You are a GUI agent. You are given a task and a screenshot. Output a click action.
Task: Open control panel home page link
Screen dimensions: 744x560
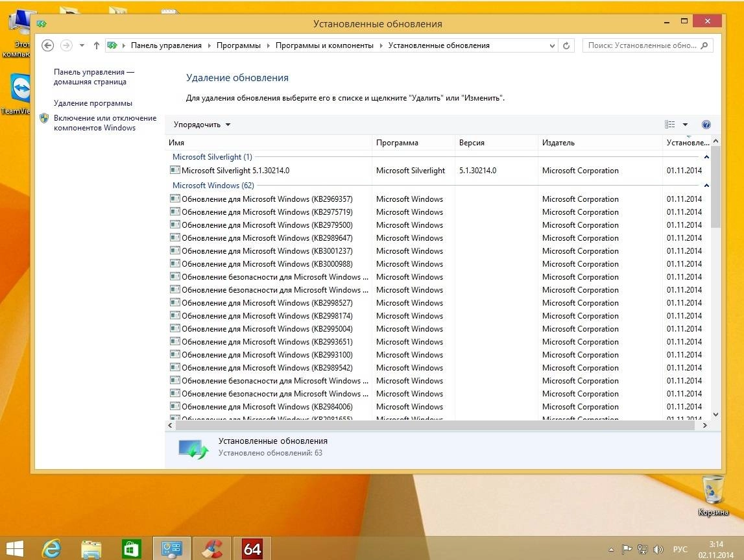click(x=94, y=77)
